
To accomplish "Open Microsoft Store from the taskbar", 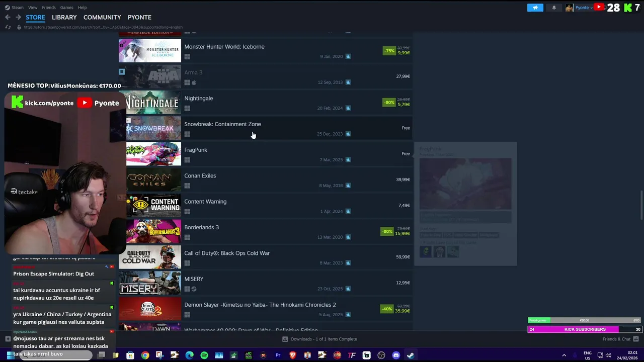I will 130,355.
